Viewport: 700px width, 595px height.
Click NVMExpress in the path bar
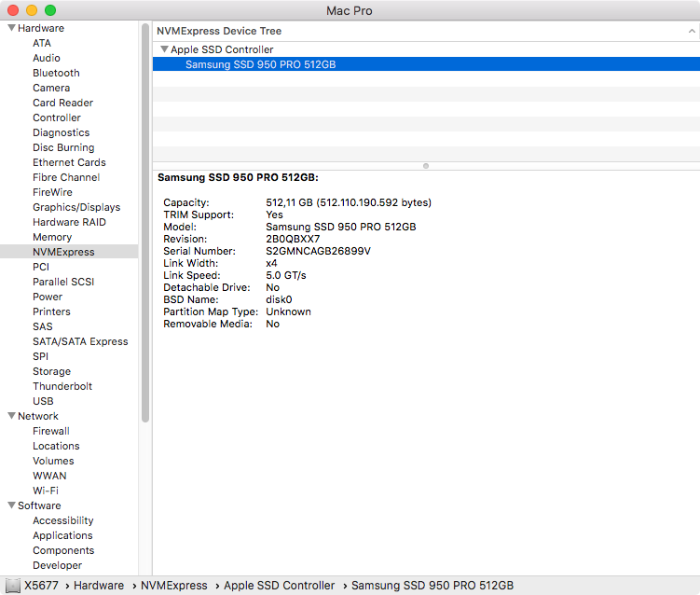pos(173,585)
